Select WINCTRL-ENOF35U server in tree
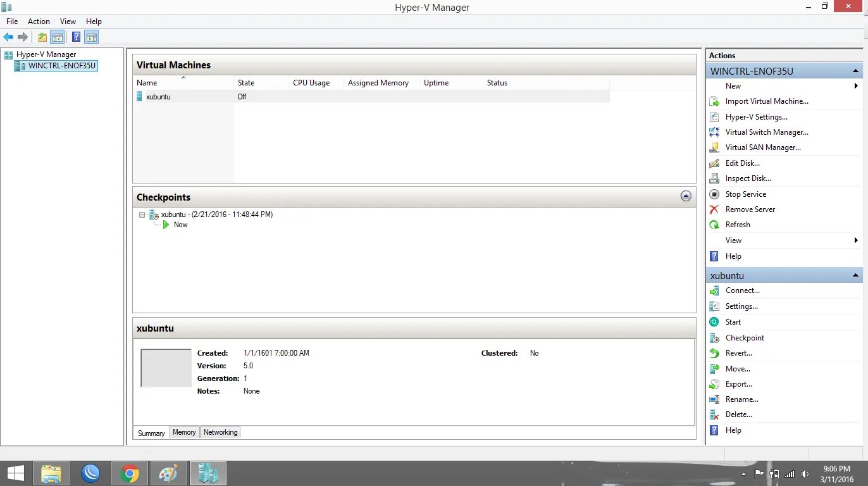This screenshot has height=486, width=868. pos(62,66)
